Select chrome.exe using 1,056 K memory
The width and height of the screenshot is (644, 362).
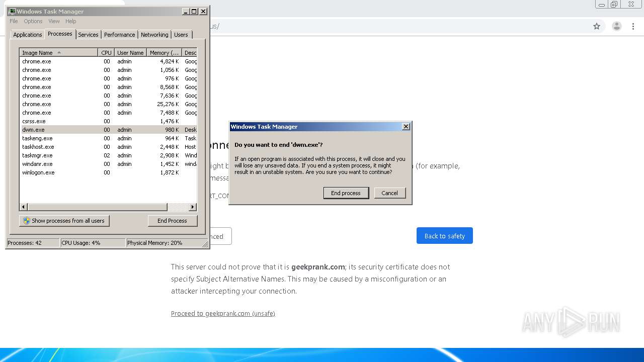[x=108, y=70]
